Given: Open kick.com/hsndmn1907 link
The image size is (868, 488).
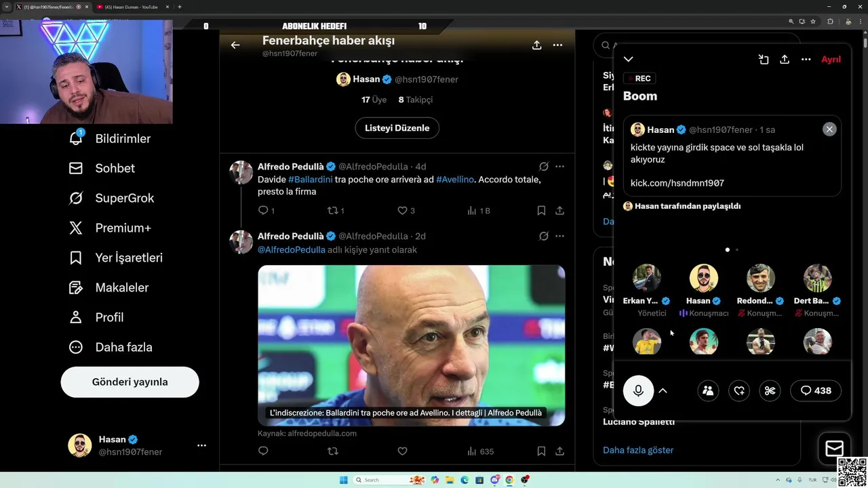Looking at the screenshot, I should tap(677, 183).
